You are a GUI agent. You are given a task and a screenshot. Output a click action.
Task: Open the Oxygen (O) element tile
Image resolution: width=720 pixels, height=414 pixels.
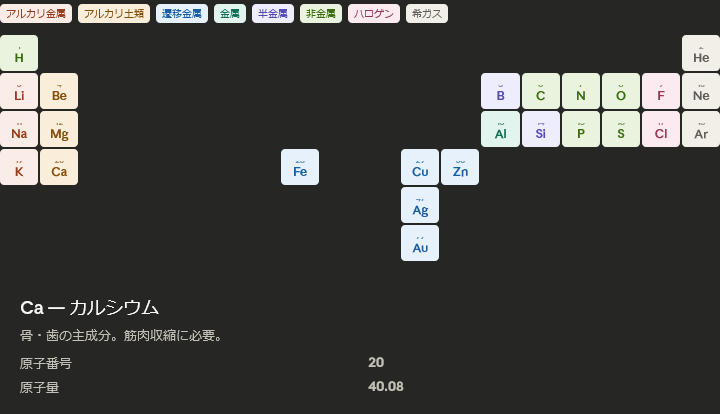(x=620, y=91)
